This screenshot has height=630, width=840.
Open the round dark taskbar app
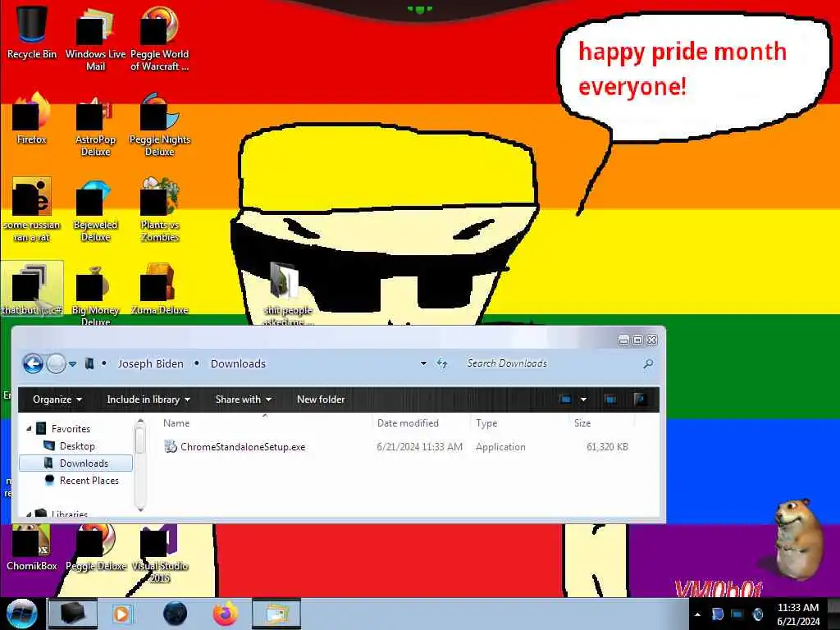point(175,614)
